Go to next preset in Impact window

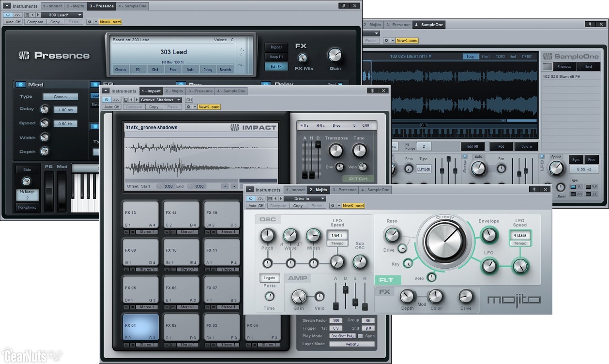[137, 100]
